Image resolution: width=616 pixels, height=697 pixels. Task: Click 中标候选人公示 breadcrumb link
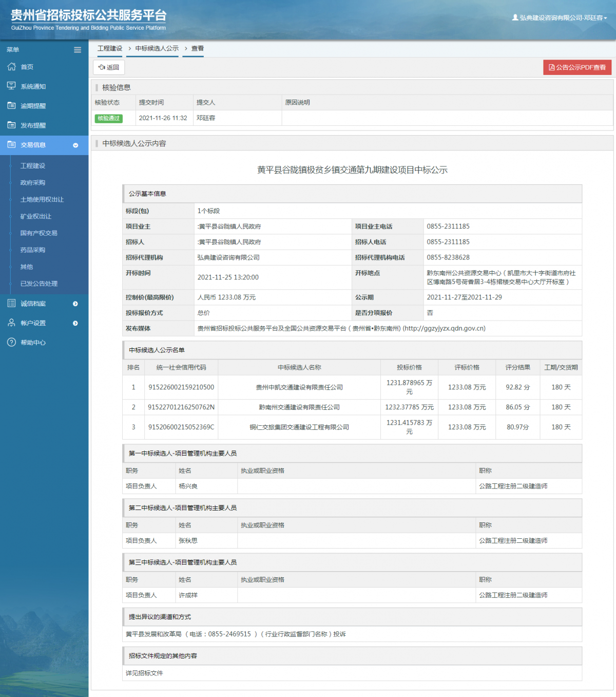(157, 48)
